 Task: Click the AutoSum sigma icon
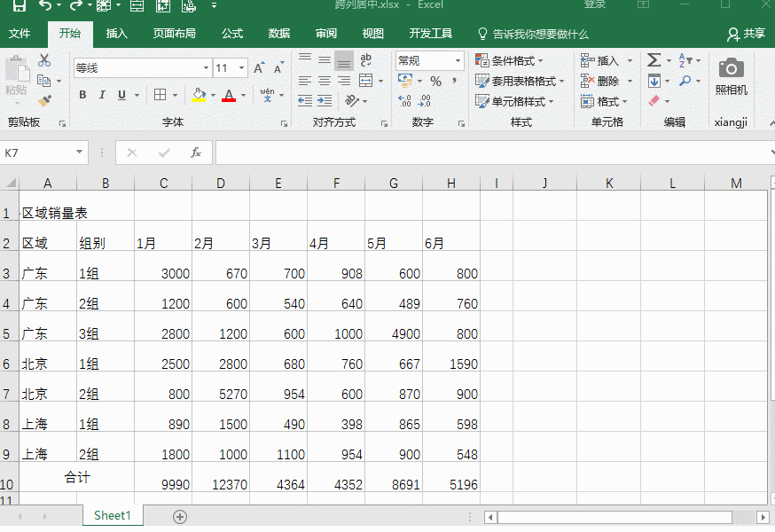pyautogui.click(x=654, y=60)
